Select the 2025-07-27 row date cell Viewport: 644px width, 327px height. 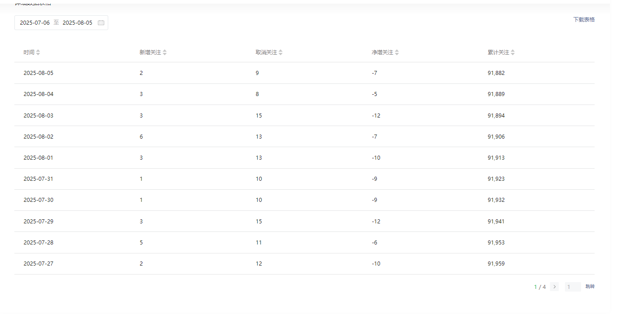coord(38,264)
